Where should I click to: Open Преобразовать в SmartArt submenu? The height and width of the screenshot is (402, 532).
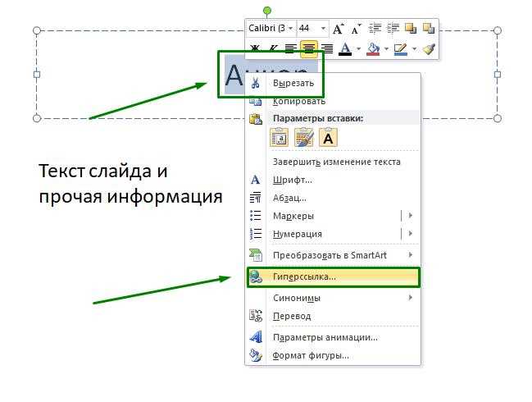click(x=333, y=255)
